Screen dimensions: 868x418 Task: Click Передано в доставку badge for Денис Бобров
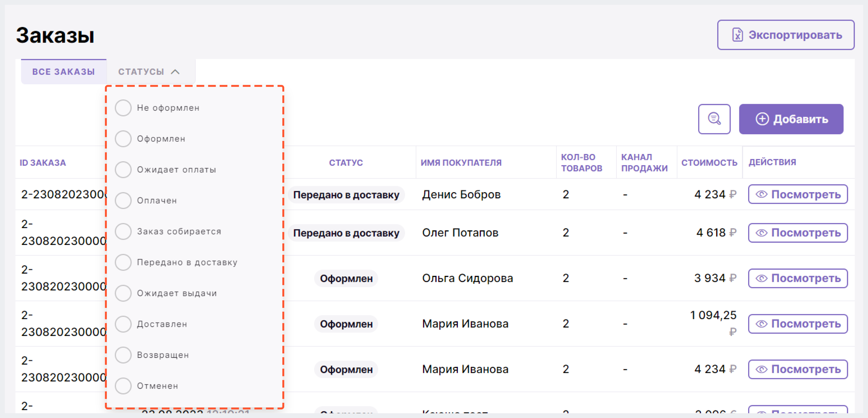tap(346, 194)
